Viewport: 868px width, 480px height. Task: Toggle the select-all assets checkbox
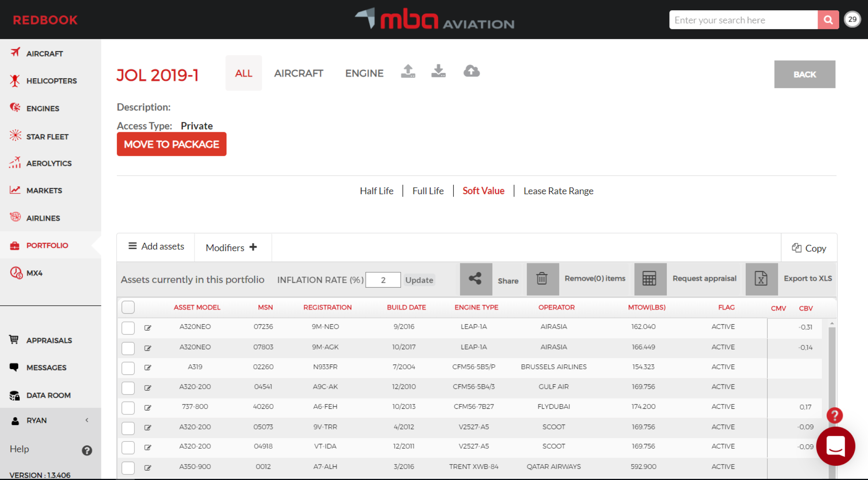[128, 307]
